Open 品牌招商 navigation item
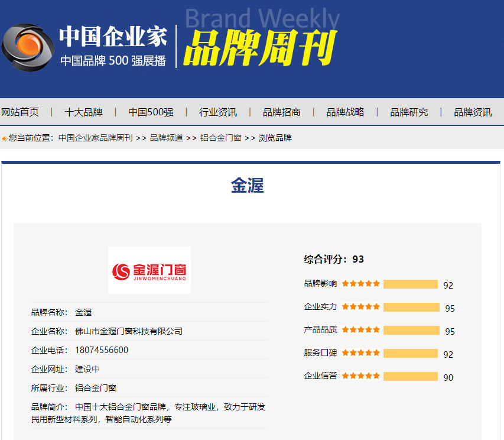 [282, 112]
